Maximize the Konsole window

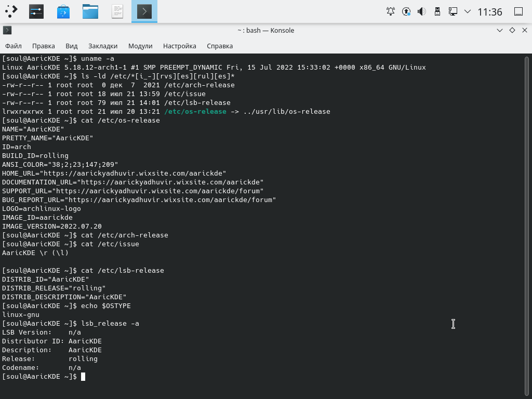pos(512,30)
